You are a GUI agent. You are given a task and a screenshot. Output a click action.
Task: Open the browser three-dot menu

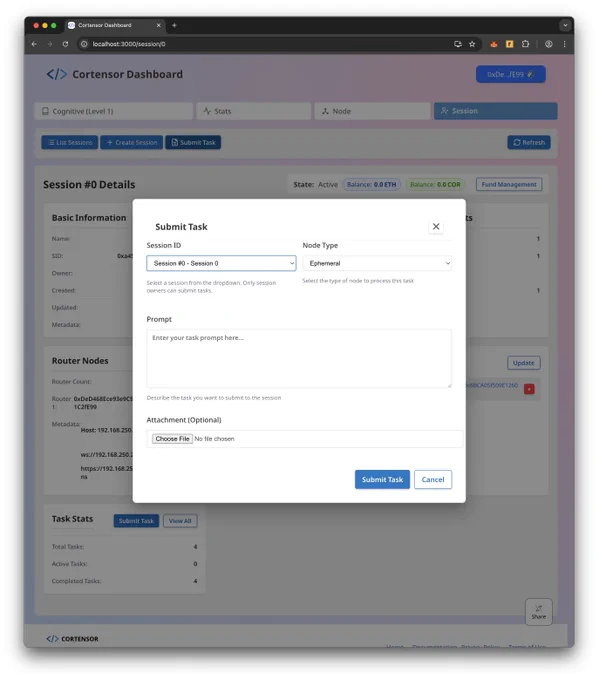[564, 44]
